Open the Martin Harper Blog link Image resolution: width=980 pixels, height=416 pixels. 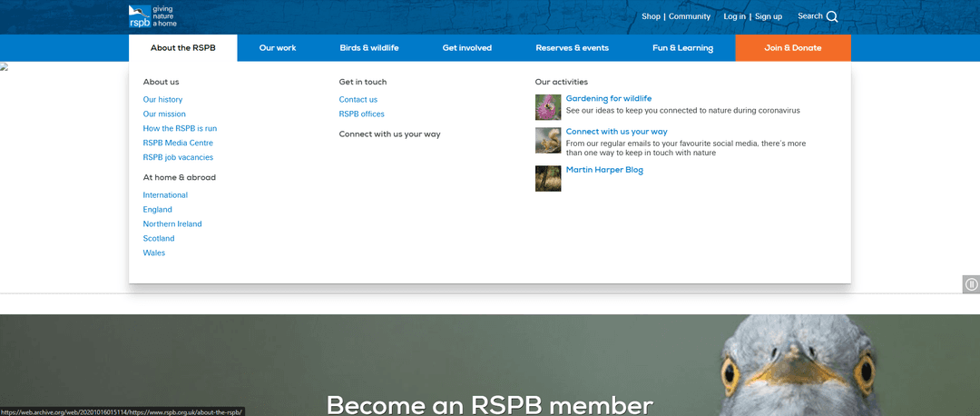604,170
